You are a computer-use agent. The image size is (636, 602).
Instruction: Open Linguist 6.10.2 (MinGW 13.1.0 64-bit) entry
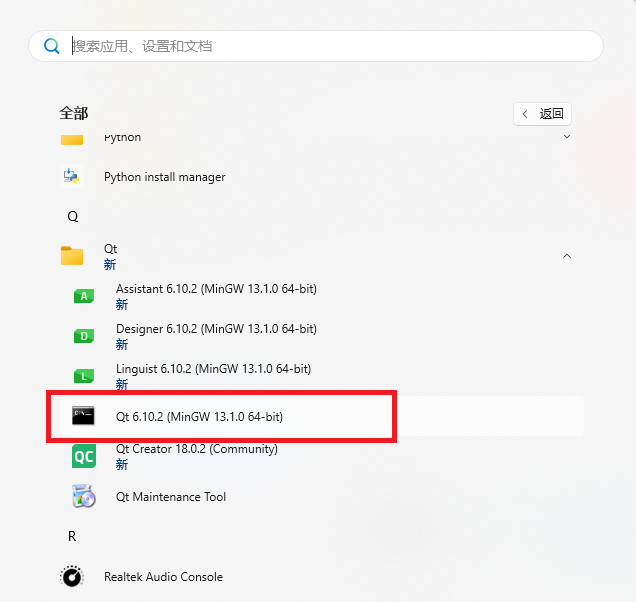tap(213, 369)
